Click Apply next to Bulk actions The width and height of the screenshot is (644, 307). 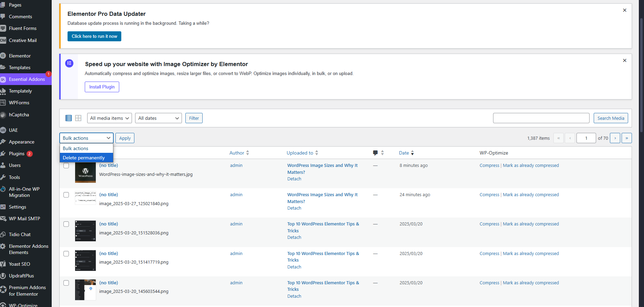(x=125, y=138)
